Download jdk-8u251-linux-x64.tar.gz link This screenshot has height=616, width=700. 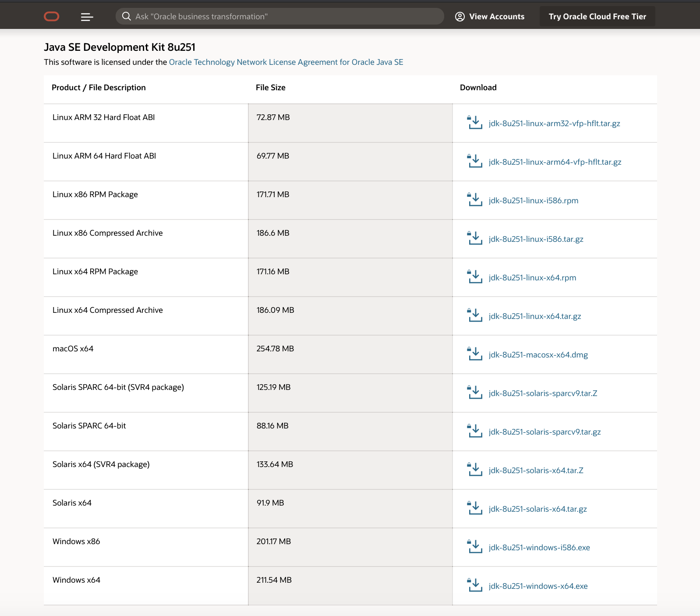535,316
